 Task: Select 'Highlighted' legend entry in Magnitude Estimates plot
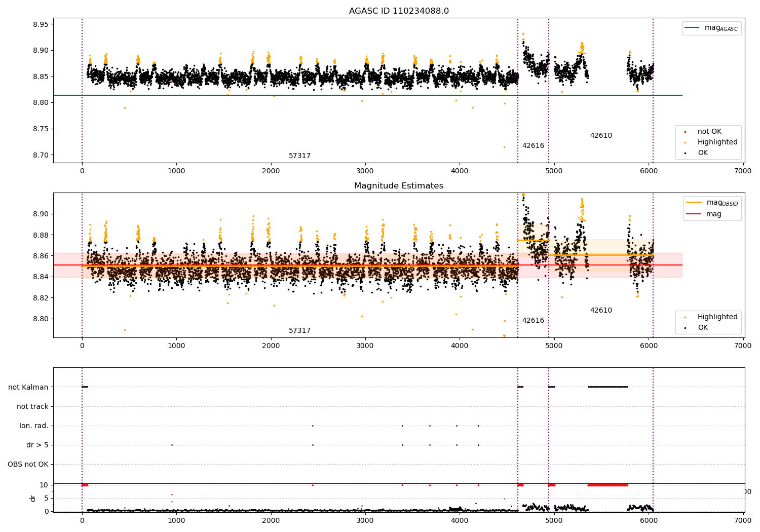[717, 317]
